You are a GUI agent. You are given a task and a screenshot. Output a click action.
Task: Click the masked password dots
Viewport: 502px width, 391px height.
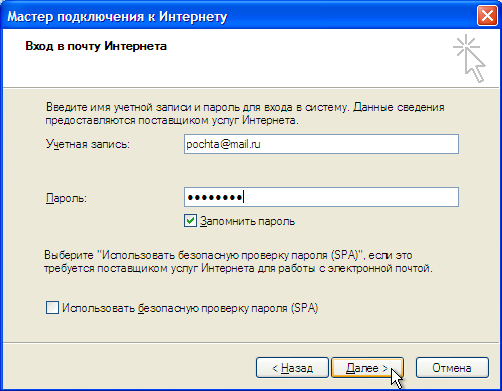215,197
